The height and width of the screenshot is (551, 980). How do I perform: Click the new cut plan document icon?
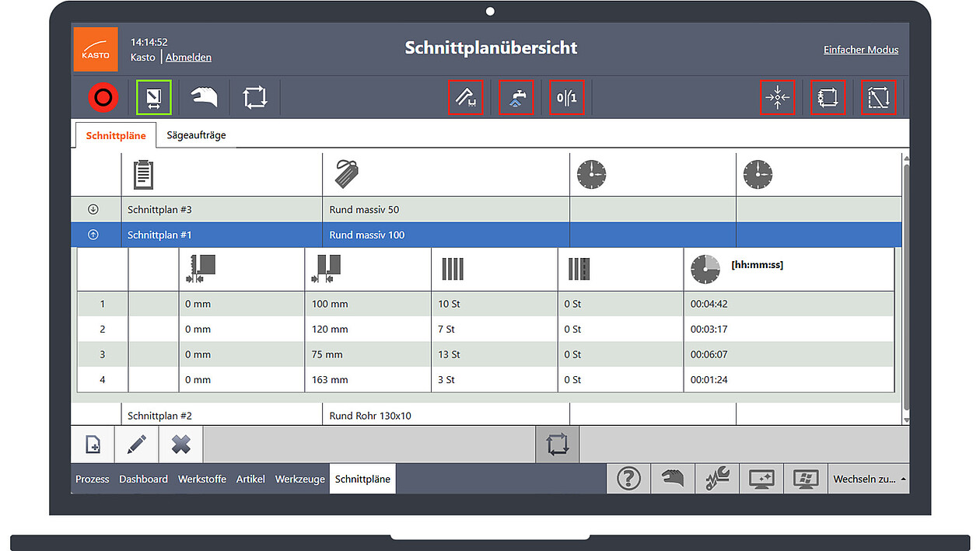pyautogui.click(x=93, y=445)
